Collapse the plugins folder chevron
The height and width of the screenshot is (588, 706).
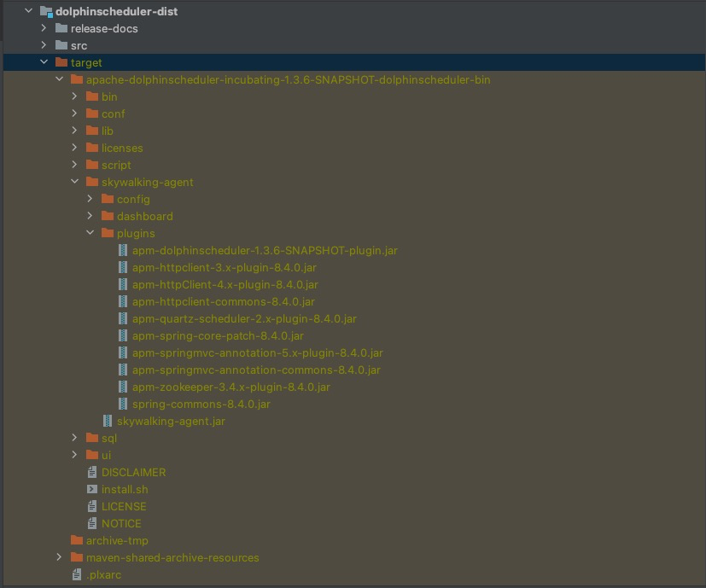[90, 233]
